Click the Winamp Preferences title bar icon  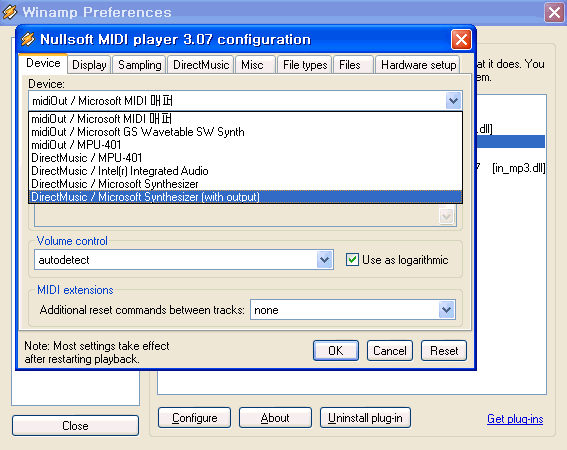[x=10, y=12]
